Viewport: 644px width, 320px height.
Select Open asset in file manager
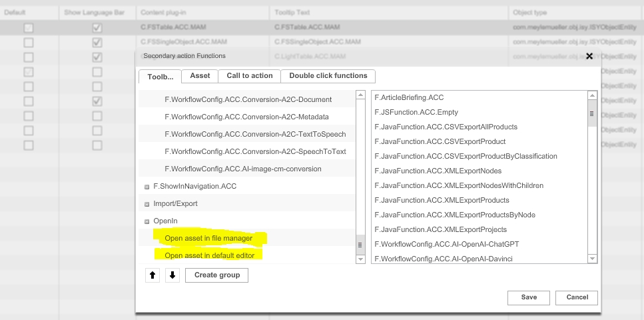point(208,238)
